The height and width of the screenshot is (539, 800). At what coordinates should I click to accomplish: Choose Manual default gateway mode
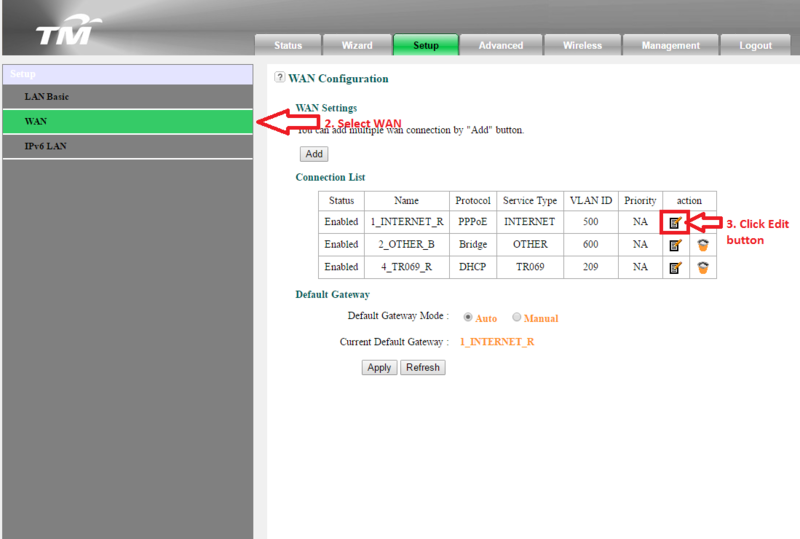pyautogui.click(x=516, y=318)
